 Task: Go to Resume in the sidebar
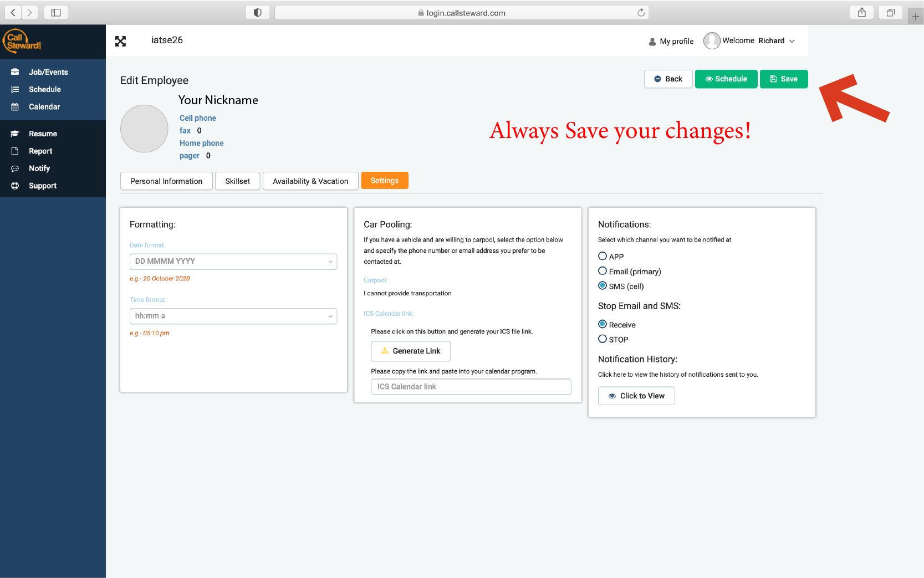click(x=43, y=134)
